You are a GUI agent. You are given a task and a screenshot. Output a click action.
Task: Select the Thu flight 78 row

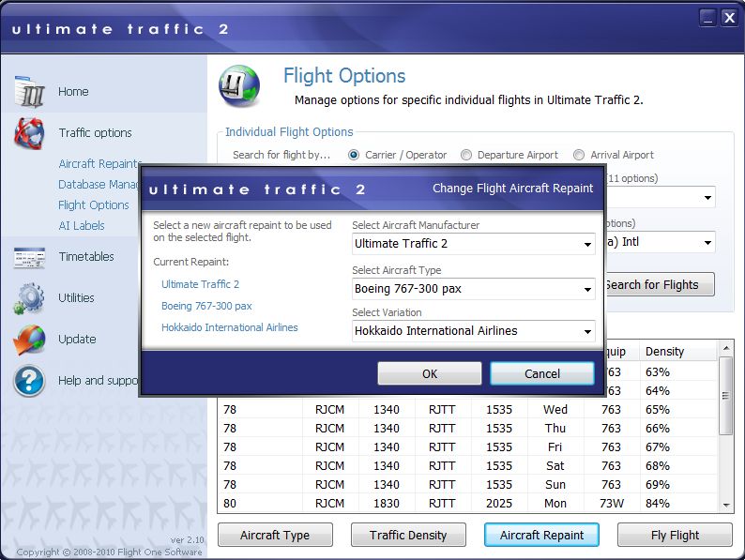(467, 429)
